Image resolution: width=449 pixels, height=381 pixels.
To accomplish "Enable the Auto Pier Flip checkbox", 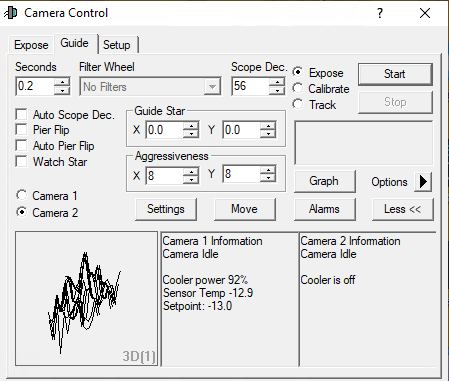I will point(21,145).
